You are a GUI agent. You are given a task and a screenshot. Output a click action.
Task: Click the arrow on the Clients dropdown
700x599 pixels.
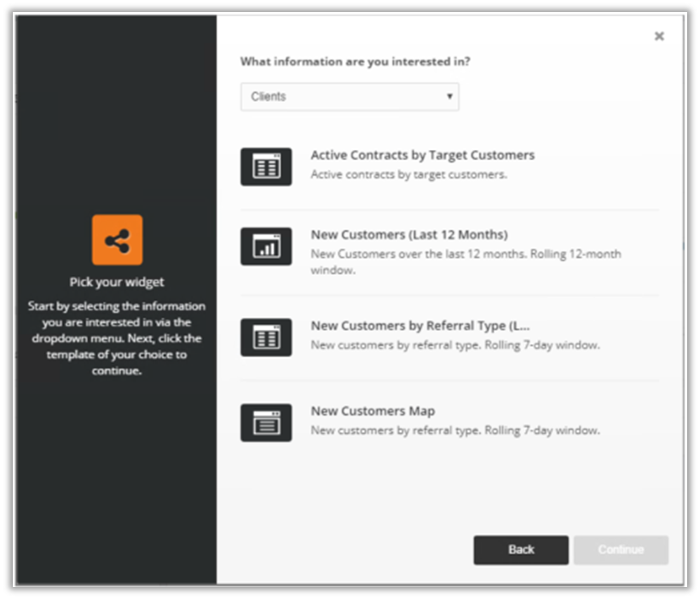pos(449,97)
